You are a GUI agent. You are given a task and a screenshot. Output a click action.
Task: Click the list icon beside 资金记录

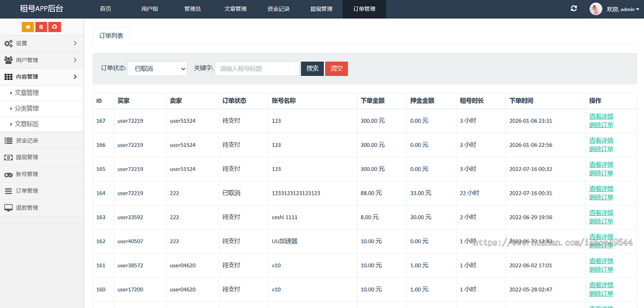click(8, 141)
